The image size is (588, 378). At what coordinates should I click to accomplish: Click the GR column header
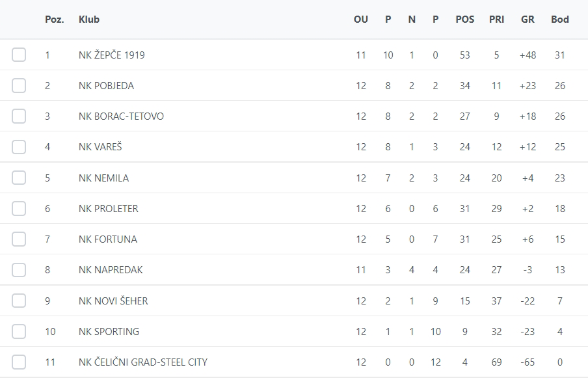tap(528, 20)
